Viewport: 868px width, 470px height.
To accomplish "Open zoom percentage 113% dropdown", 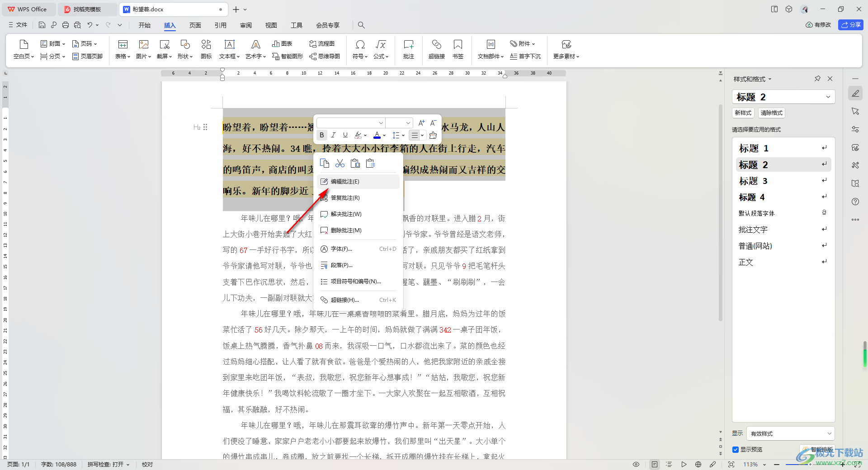I will click(755, 465).
